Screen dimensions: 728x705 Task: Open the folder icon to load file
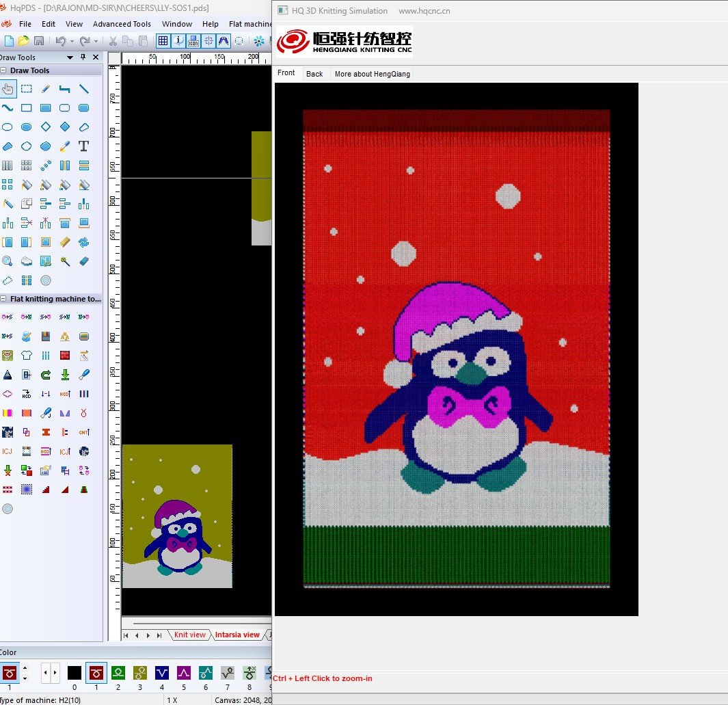[x=23, y=41]
